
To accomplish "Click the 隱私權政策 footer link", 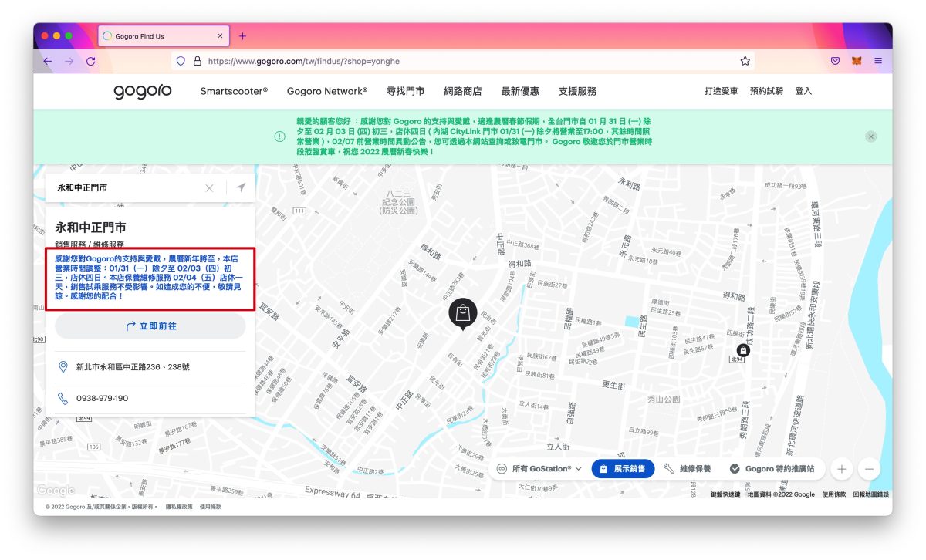I will pyautogui.click(x=178, y=507).
